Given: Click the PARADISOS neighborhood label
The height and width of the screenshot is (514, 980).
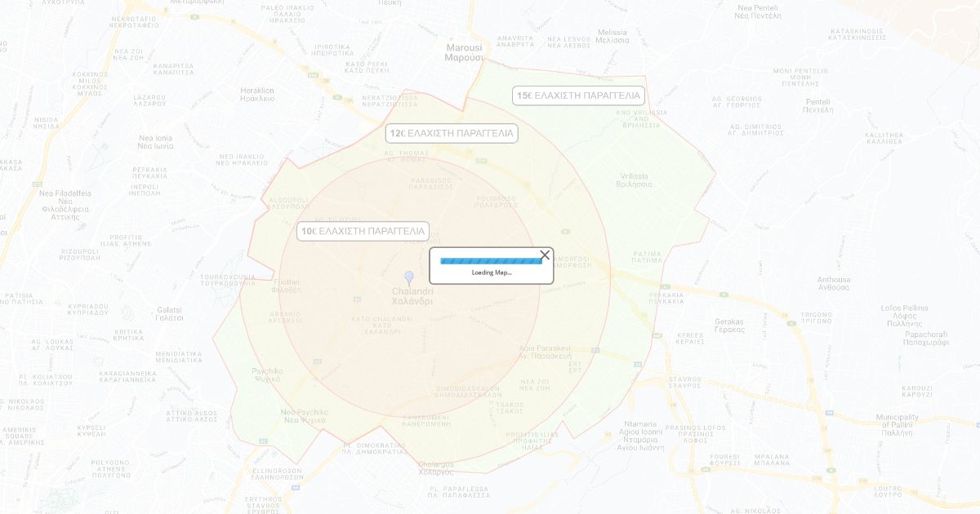Looking at the screenshot, I should pyautogui.click(x=431, y=183).
